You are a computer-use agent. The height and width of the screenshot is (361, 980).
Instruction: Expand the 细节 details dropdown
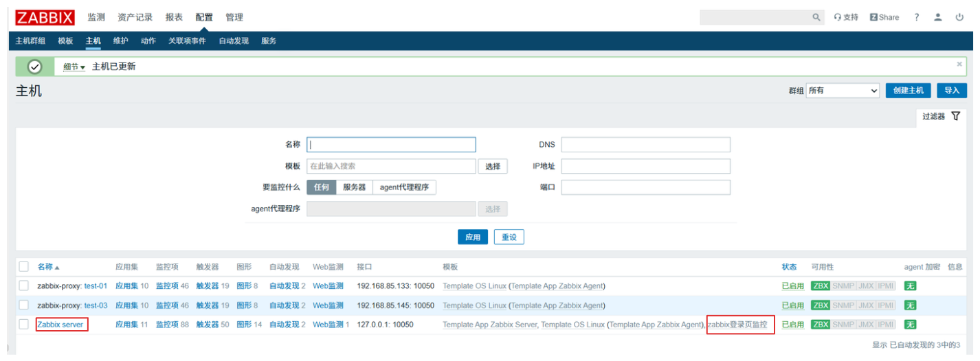tap(74, 67)
